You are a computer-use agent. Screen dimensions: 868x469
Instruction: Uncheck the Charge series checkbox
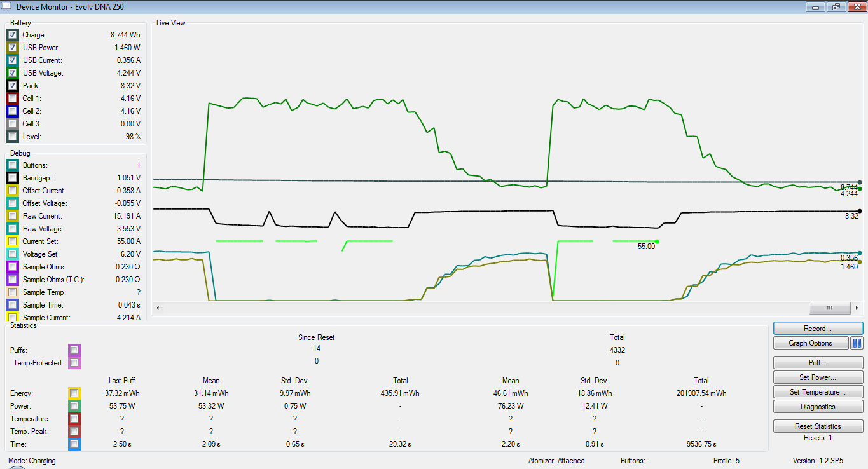13,35
